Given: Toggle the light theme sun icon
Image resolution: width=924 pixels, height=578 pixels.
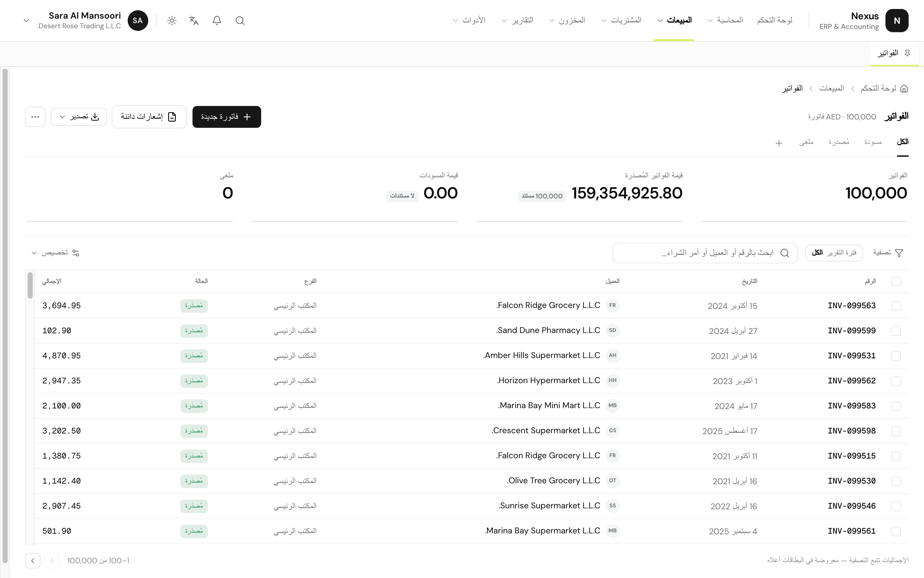Looking at the screenshot, I should click(172, 21).
